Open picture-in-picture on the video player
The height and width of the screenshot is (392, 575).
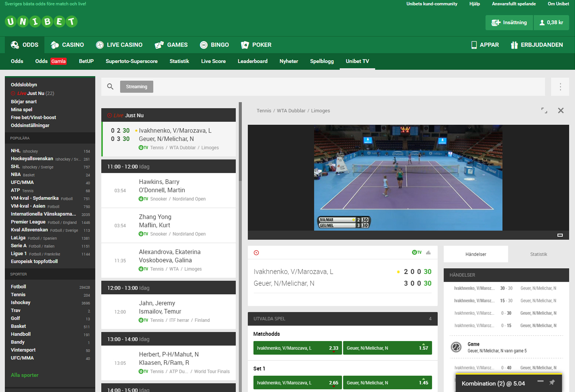(x=561, y=234)
